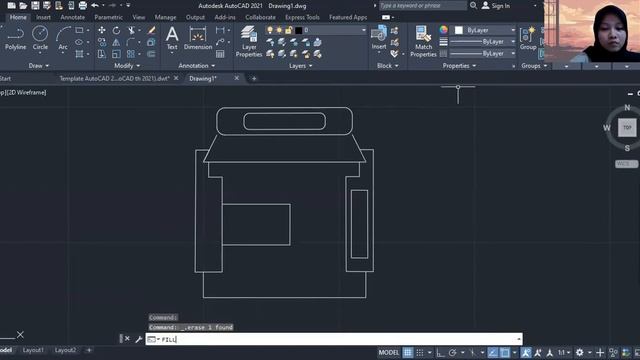
Task: Expand the Layers panel
Action: [x=301, y=66]
